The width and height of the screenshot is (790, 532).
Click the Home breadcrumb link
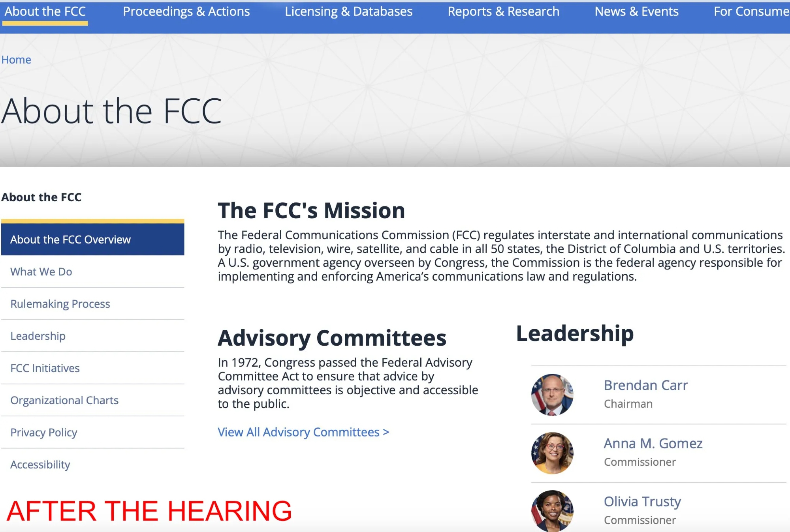point(16,60)
